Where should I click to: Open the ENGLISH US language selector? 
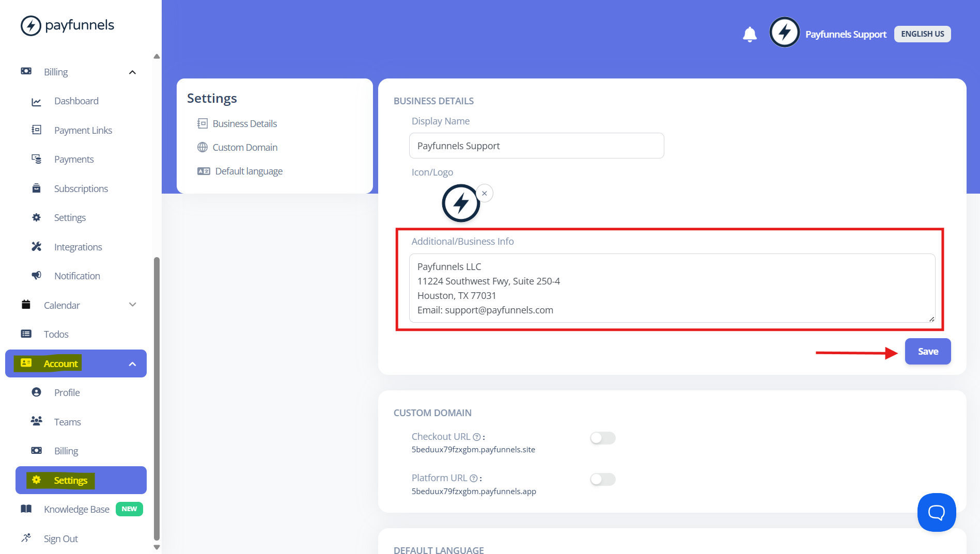922,34
